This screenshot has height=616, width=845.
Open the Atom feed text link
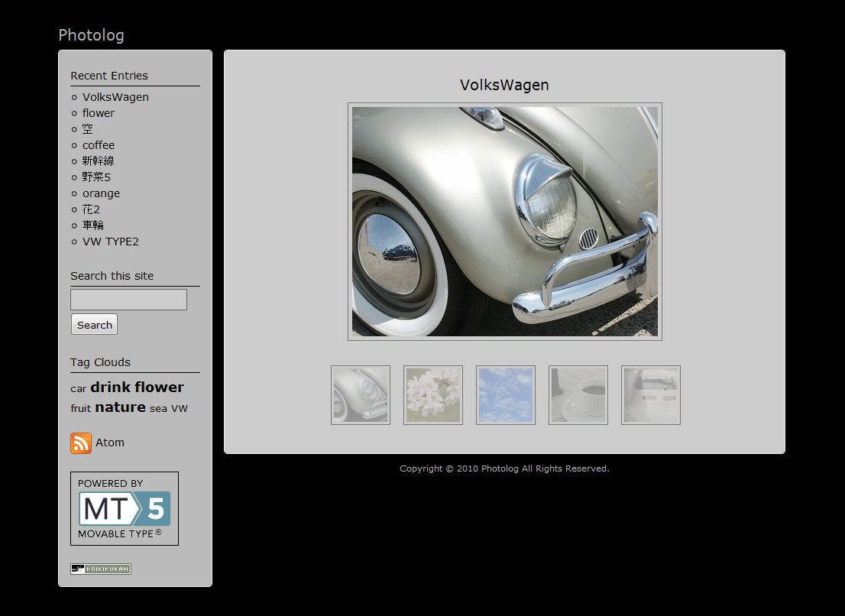tap(110, 443)
